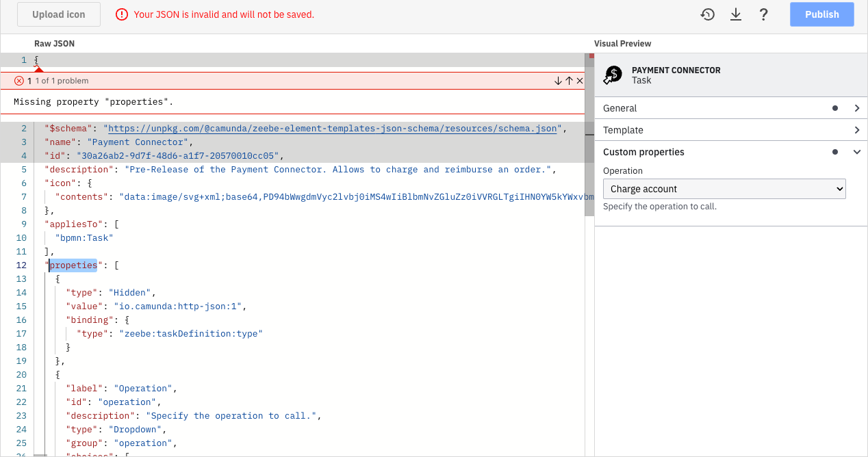868x457 pixels.
Task: Jump to previous problem with the up arrow icon
Action: 568,80
